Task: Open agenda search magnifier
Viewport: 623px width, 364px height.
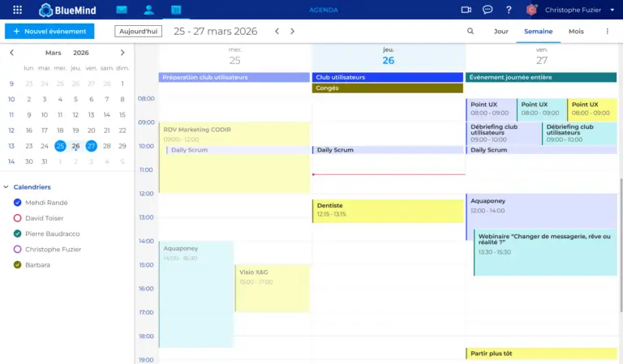Action: click(x=470, y=31)
